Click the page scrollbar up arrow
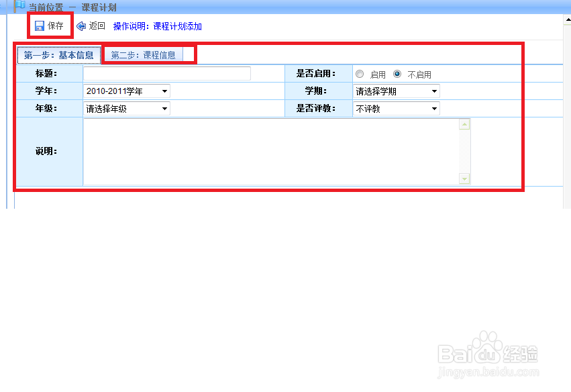Screen dimensions: 571x392 (568, 19)
